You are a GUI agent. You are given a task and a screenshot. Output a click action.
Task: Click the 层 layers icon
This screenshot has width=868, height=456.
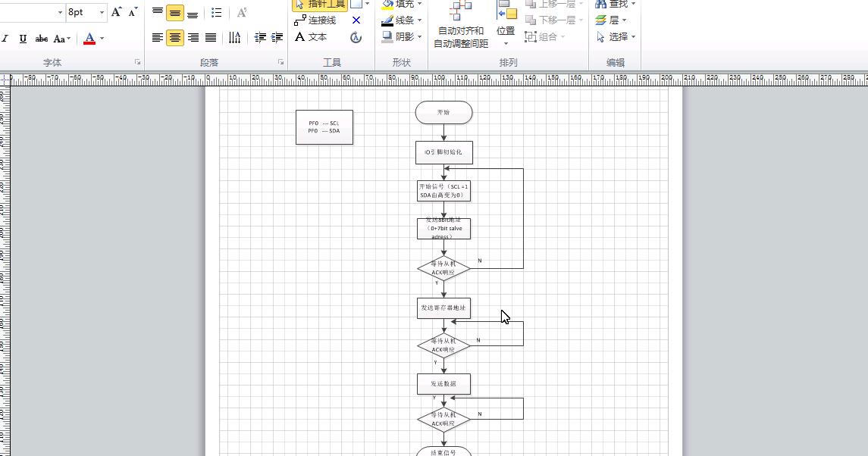(x=600, y=20)
